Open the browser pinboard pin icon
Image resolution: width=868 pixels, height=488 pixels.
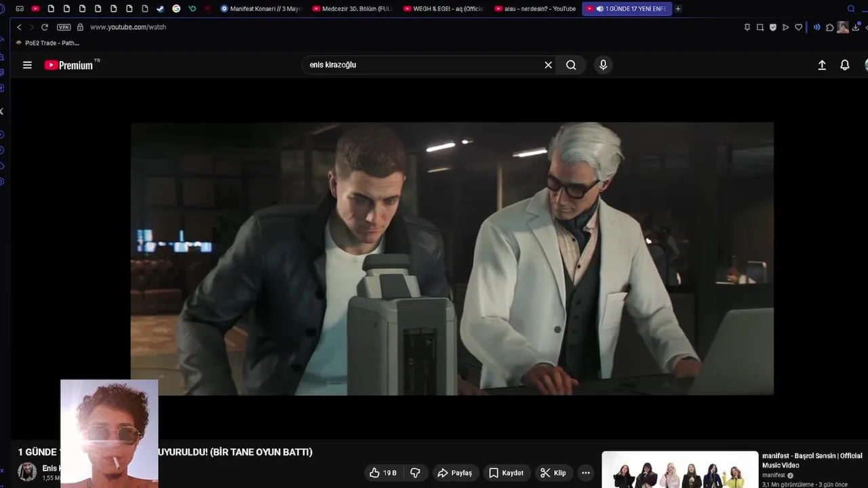click(747, 27)
